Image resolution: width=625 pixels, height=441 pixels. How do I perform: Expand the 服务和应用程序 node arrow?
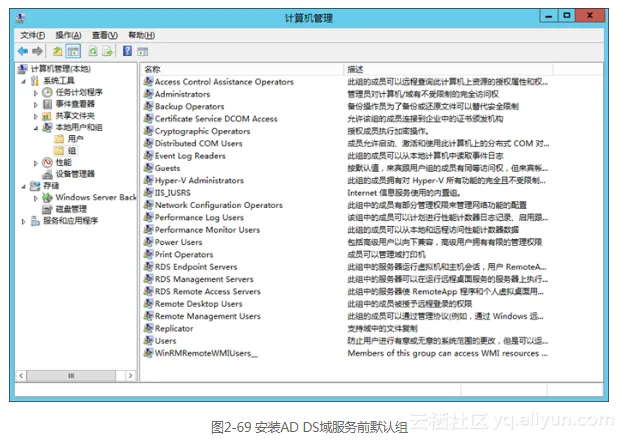tap(24, 221)
